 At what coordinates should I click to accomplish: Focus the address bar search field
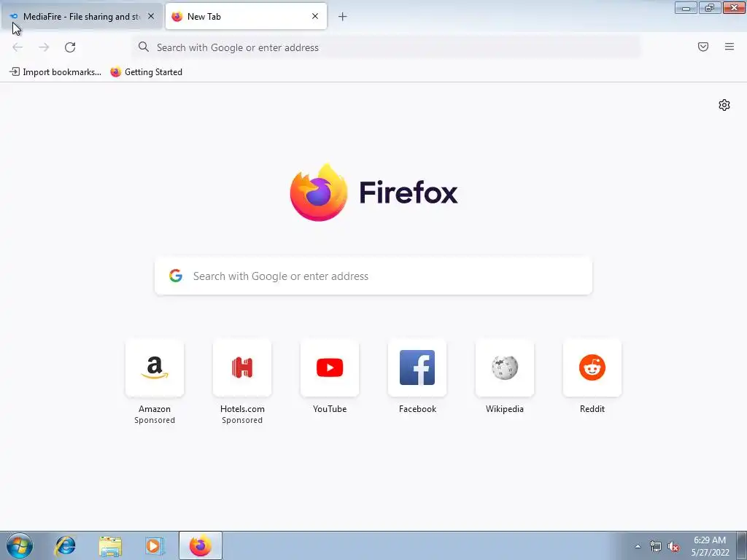[x=386, y=47]
